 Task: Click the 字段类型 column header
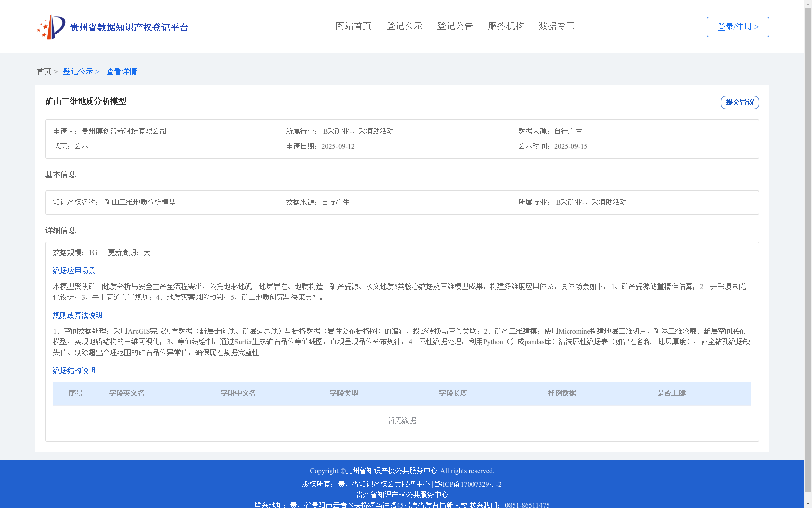click(x=344, y=393)
